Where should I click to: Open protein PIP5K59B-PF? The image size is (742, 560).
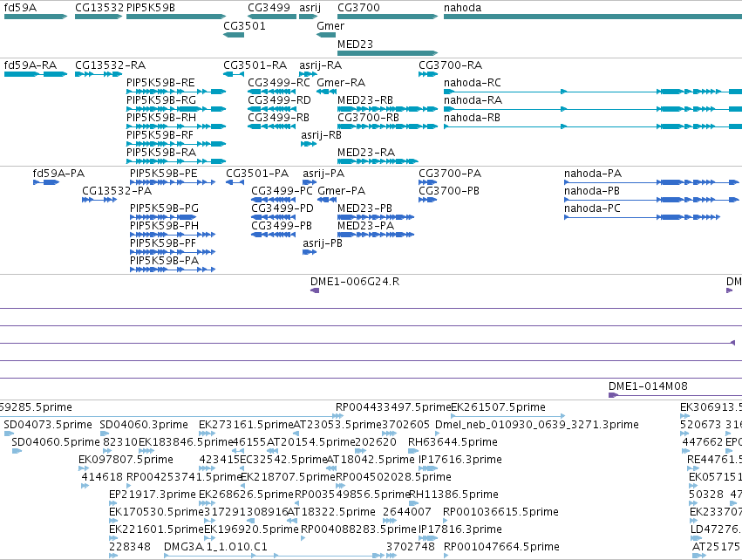pos(163,243)
